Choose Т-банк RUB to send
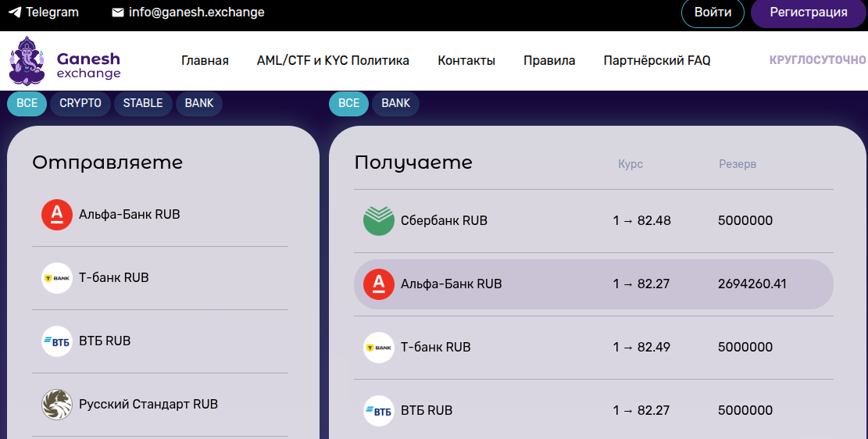 [160, 278]
